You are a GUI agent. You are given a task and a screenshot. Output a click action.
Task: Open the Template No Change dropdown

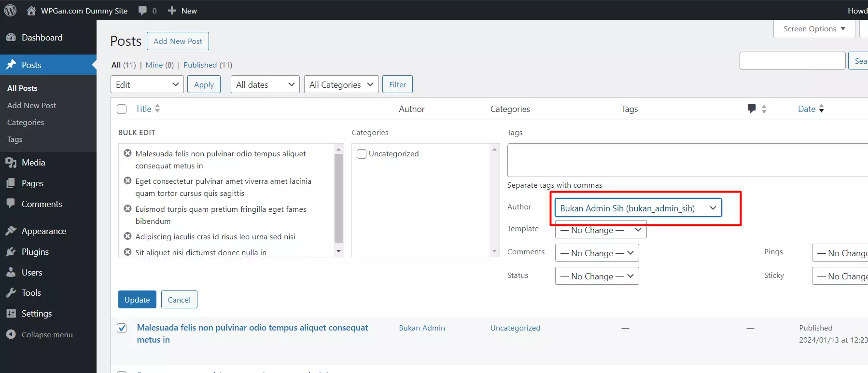click(601, 230)
